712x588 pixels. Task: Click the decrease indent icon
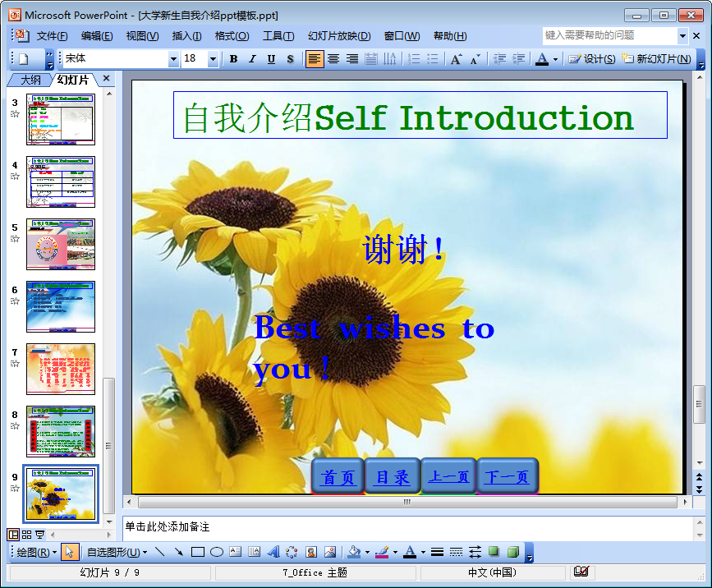pos(499,59)
